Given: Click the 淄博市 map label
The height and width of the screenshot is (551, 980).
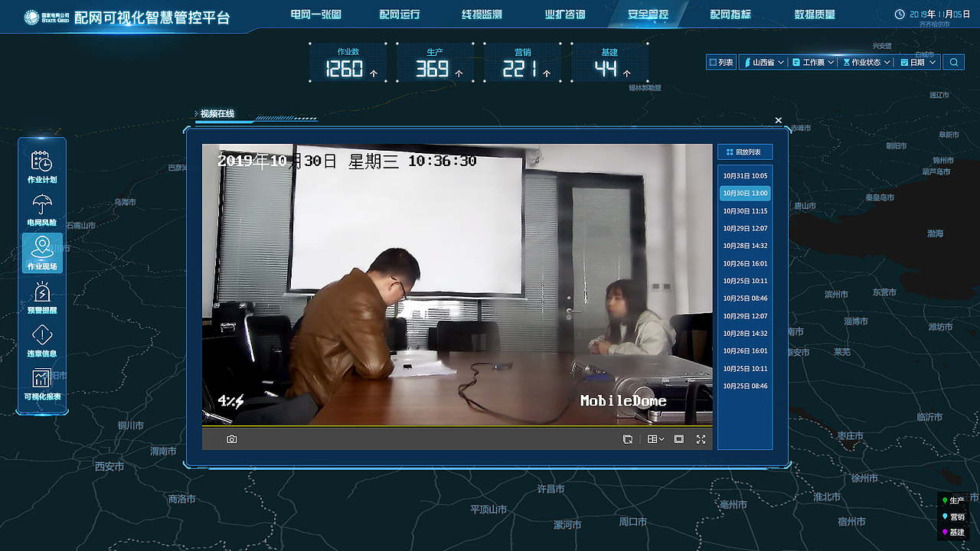Looking at the screenshot, I should click(855, 321).
